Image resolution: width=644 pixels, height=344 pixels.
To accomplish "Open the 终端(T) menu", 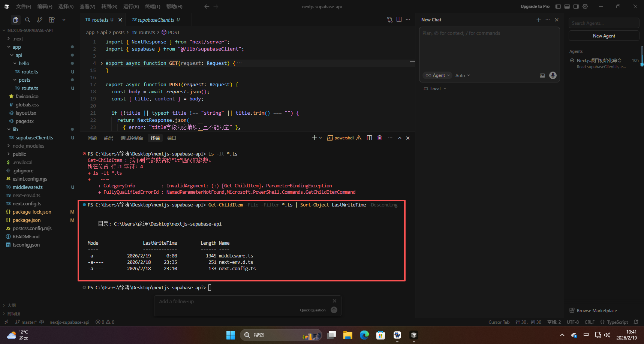I will 153,6.
